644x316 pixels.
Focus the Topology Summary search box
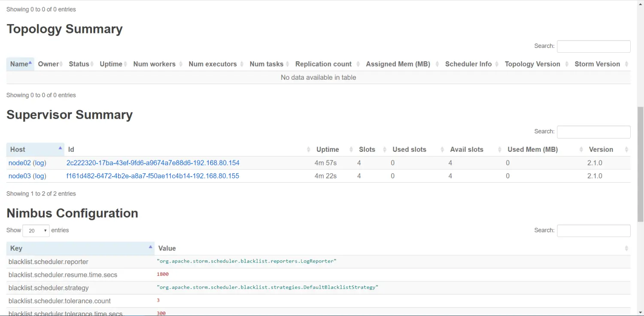tap(594, 46)
